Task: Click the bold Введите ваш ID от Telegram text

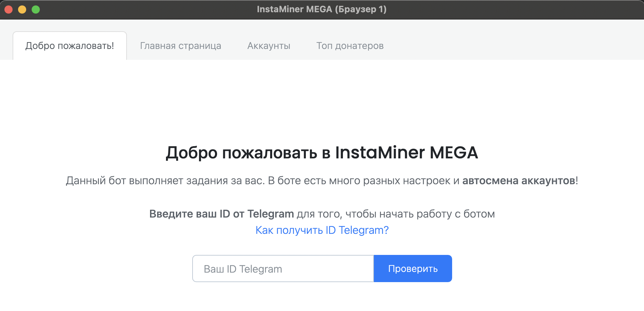Action: [221, 214]
